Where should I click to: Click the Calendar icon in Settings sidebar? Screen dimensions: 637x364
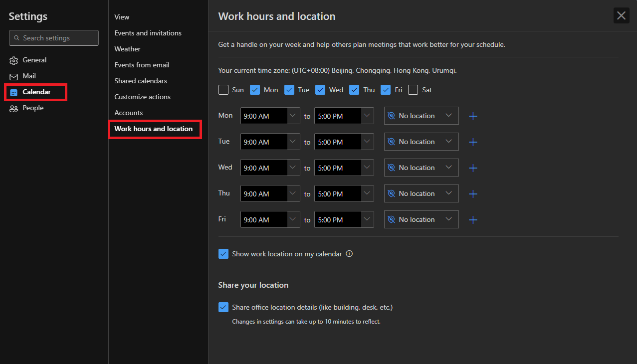14,92
